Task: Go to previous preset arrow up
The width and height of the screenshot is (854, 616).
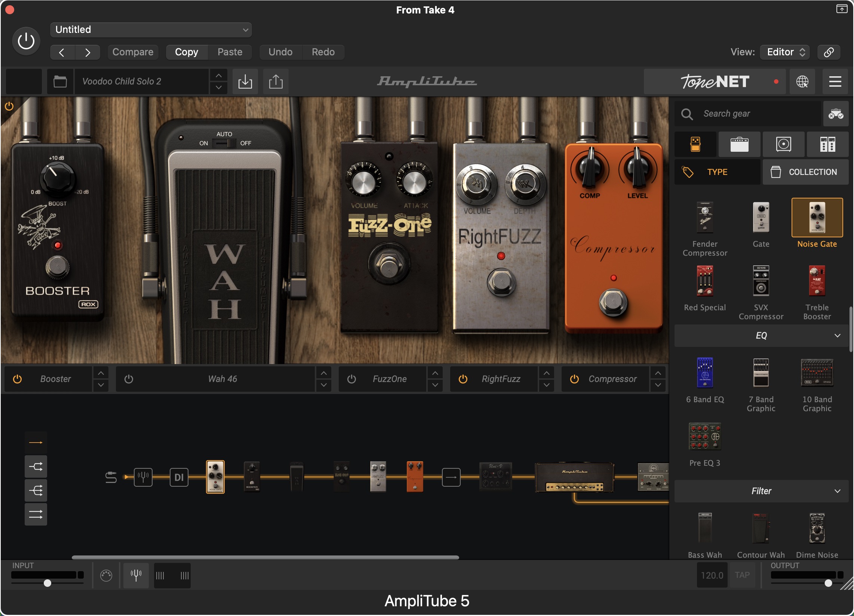Action: pos(218,76)
